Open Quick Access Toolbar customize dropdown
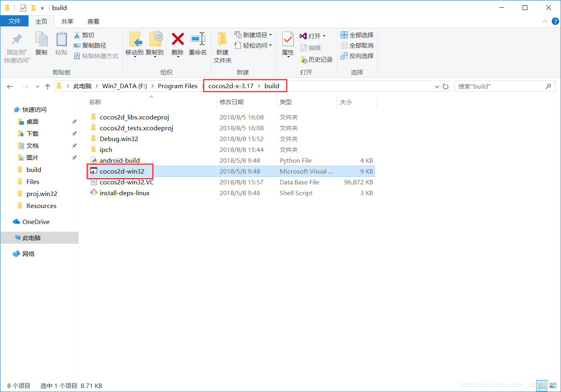The width and height of the screenshot is (561, 392). point(42,8)
